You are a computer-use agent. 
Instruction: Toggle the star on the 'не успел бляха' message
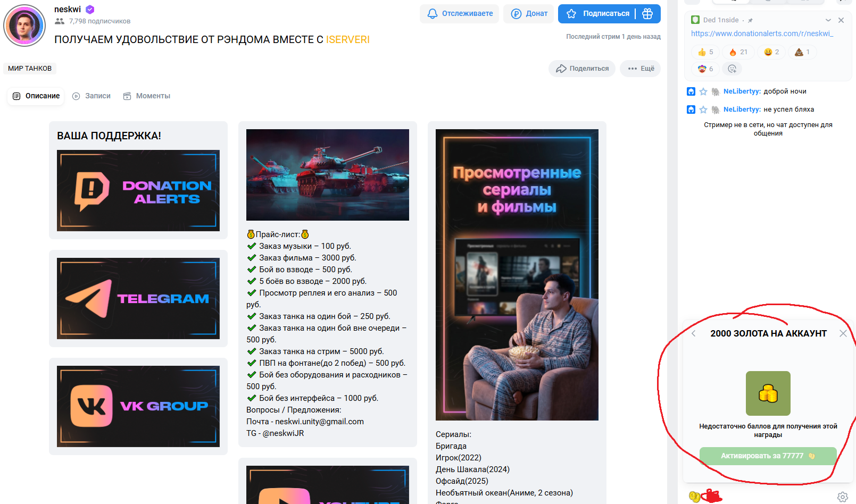point(703,110)
